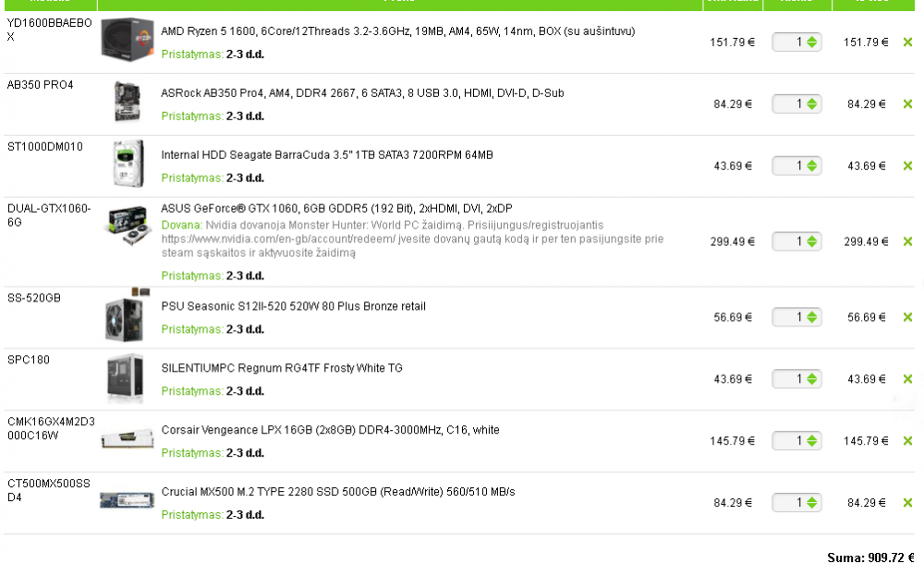Decrease quantity of Crucial MX500 SSD
This screenshot has height=564, width=924.
812,506
